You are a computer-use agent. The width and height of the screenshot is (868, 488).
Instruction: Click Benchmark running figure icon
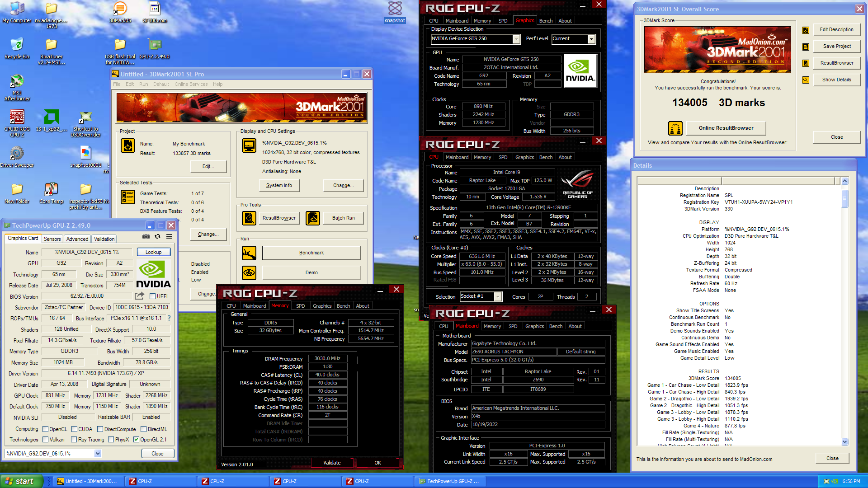click(249, 253)
